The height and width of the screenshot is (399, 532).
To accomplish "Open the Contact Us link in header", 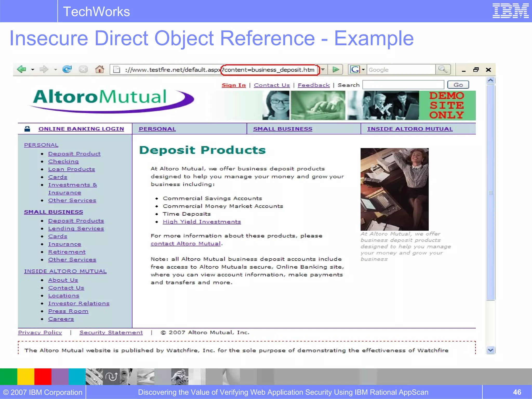I will [x=272, y=85].
